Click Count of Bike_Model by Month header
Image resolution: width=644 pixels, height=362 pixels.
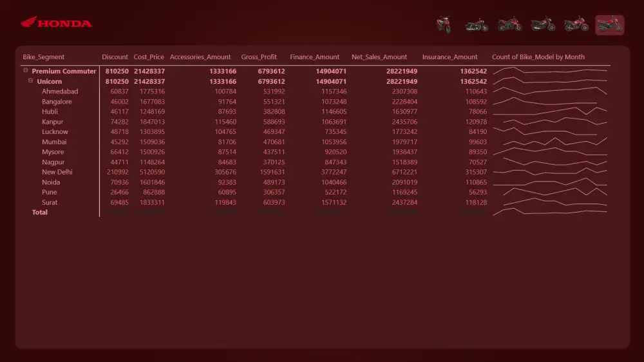538,57
